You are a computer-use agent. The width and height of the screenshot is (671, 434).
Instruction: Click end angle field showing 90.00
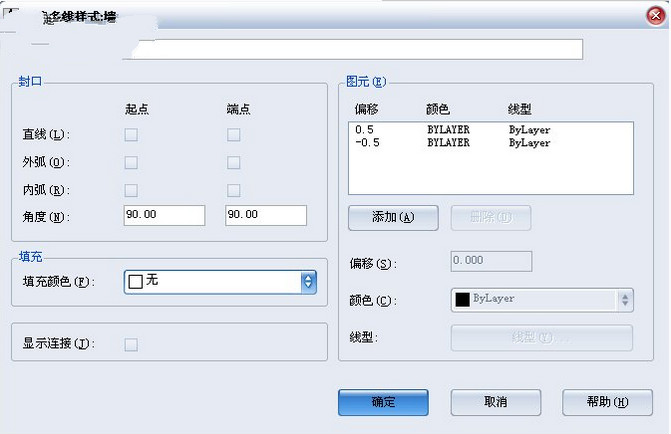pyautogui.click(x=266, y=215)
